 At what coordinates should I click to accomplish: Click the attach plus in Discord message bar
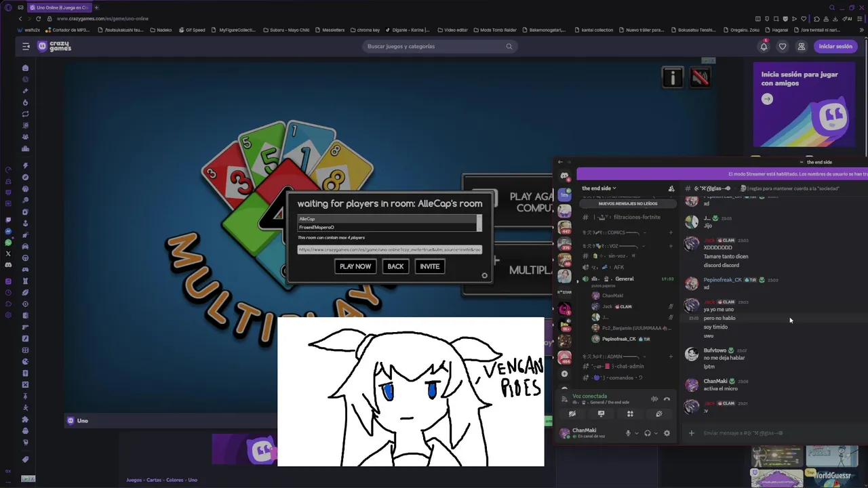tap(691, 433)
